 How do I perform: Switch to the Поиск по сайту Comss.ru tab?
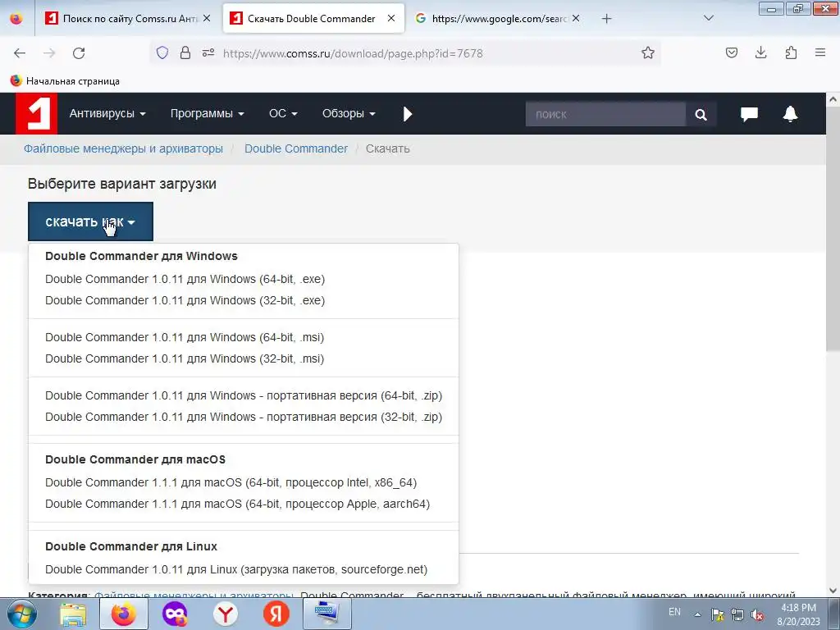[x=129, y=19]
